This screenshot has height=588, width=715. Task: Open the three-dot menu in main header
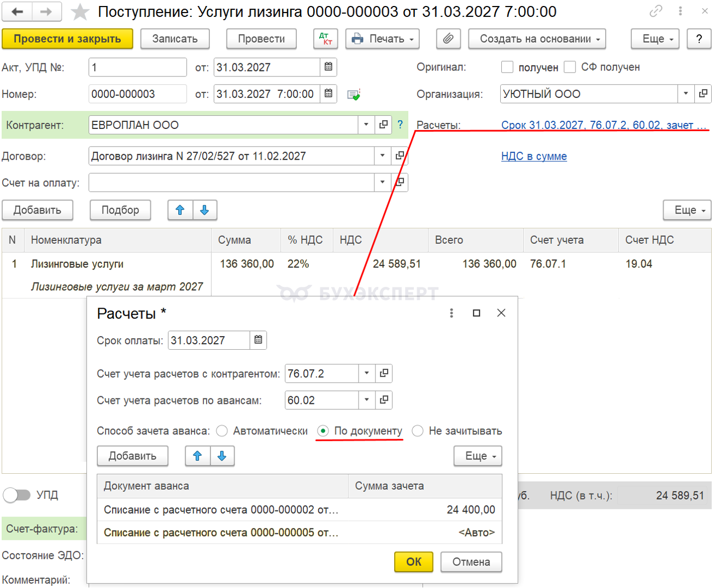(681, 11)
